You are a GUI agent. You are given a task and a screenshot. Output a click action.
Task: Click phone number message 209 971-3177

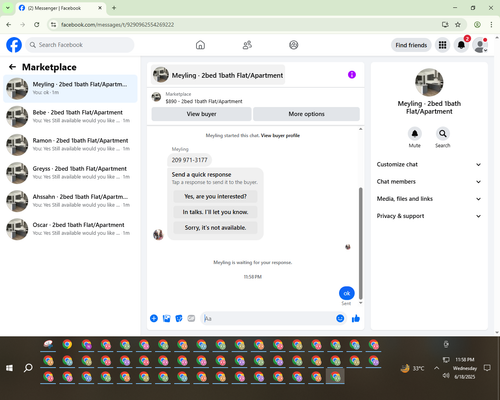click(189, 160)
